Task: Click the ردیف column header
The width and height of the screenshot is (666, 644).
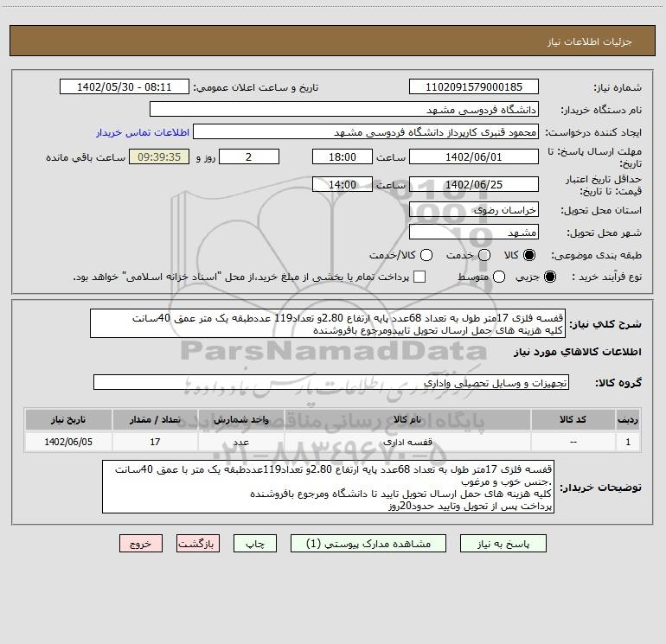Action: tap(628, 419)
